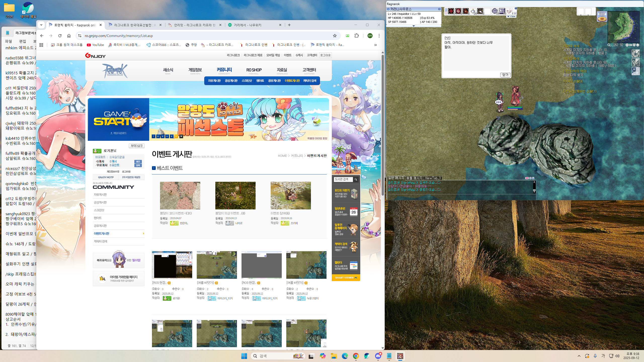Screen dimensions: 644x362
Task: Show hidden system tray icons chevron
Action: [x=579, y=356]
